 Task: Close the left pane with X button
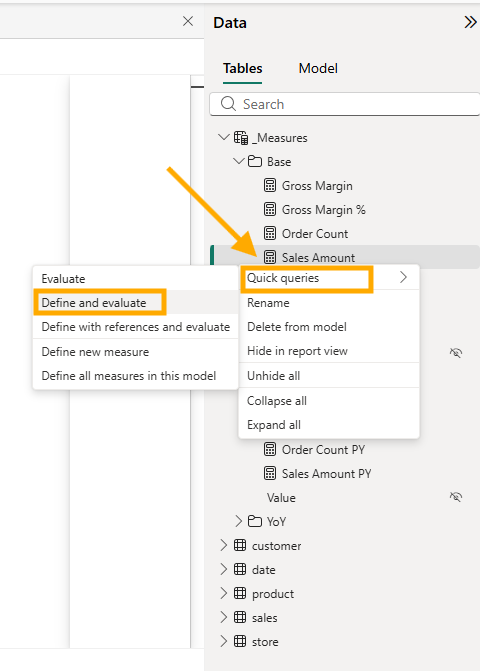[x=188, y=21]
